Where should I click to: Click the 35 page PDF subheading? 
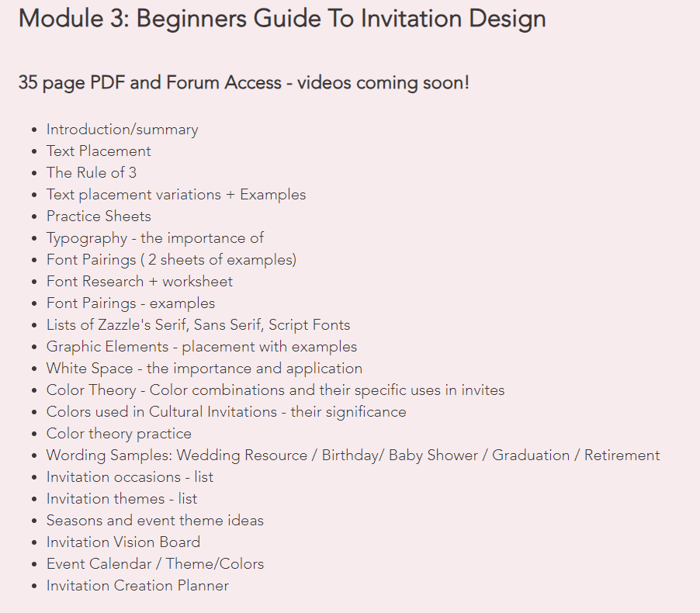pos(244,83)
